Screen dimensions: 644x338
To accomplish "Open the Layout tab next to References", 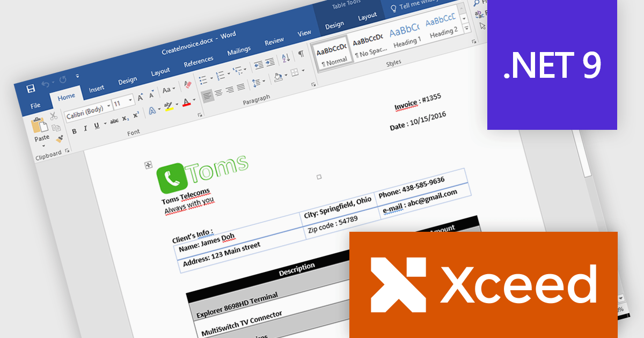I will click(160, 72).
